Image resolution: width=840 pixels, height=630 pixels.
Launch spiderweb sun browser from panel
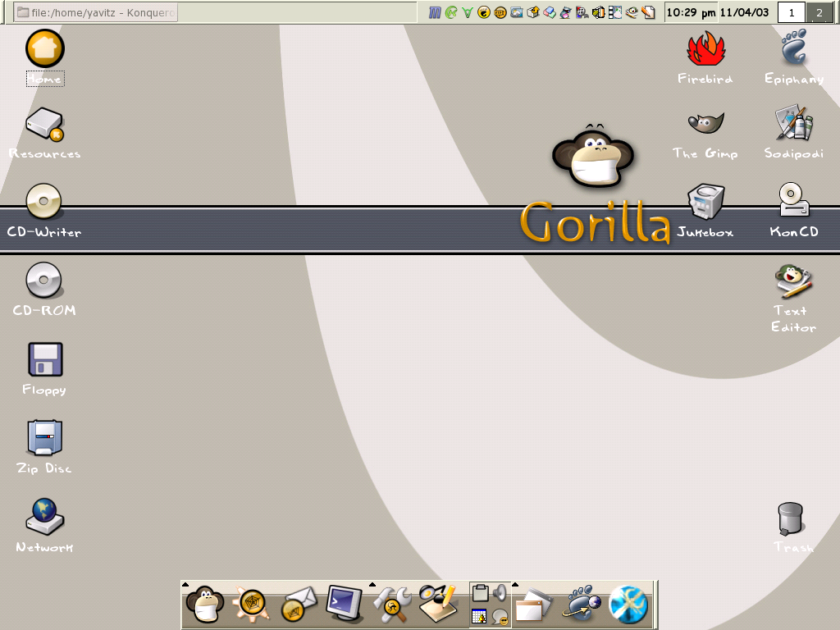pyautogui.click(x=251, y=605)
